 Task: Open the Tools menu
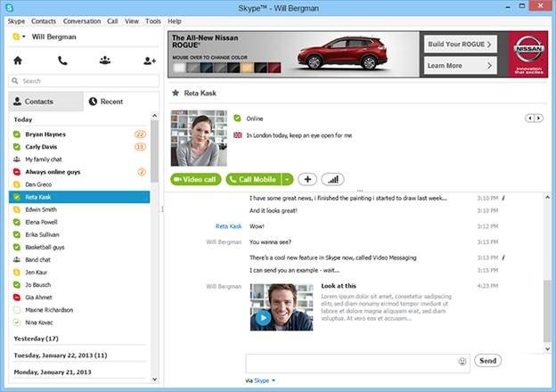pos(153,21)
